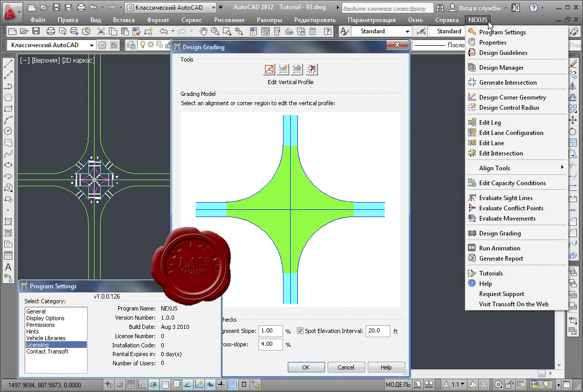Expand the Классический AutoCAD workspace combo box
This screenshot has width=583, height=392.
(x=91, y=45)
